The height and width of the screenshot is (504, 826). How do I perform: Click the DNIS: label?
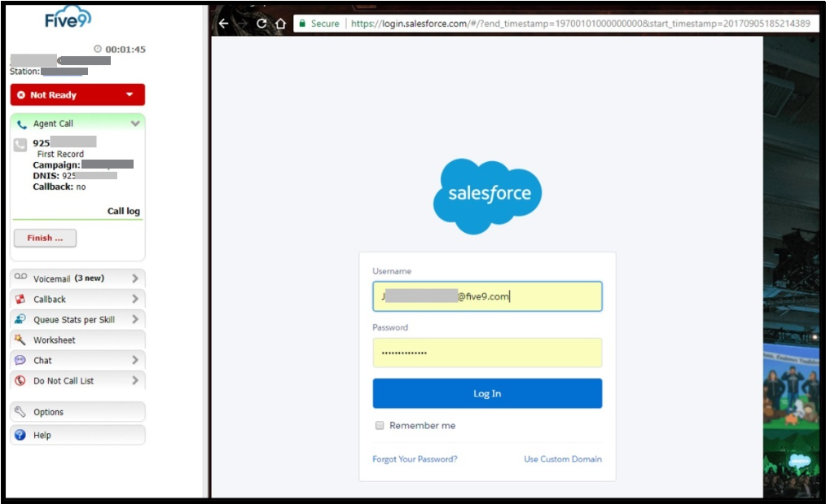[46, 176]
